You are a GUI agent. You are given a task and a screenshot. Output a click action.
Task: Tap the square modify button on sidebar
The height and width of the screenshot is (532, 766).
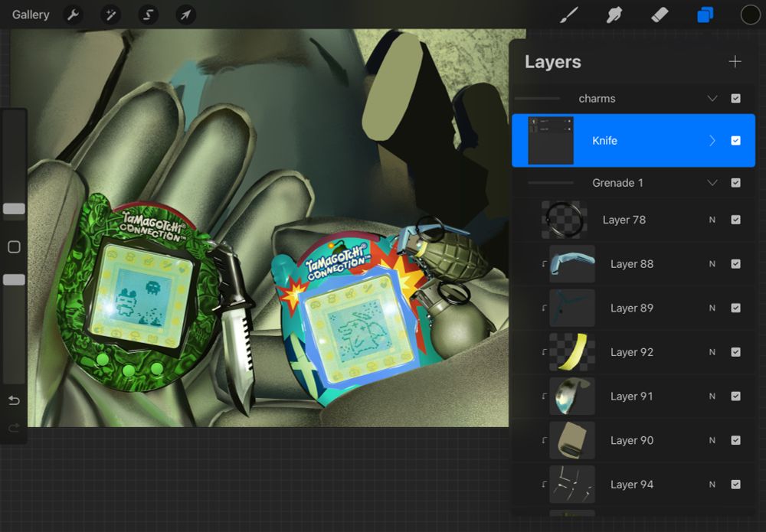[x=14, y=247]
